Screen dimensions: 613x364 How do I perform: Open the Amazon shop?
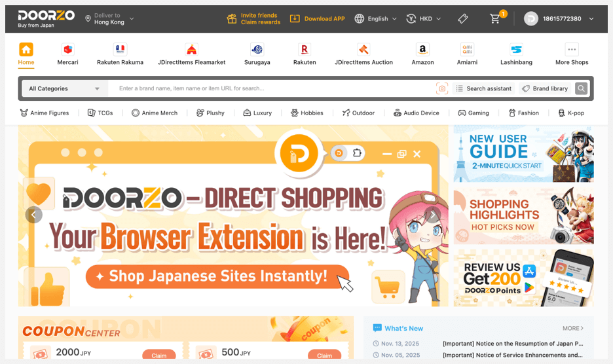[x=422, y=54]
